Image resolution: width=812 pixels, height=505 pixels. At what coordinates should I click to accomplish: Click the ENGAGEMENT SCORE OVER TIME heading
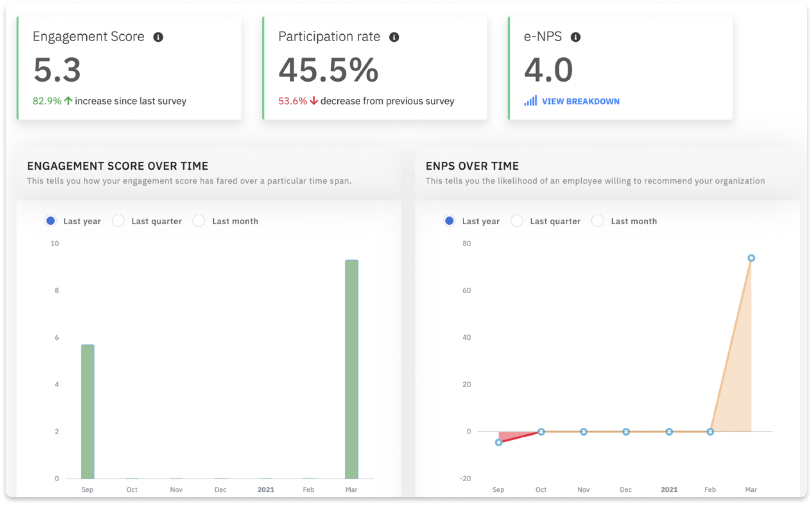coord(117,166)
